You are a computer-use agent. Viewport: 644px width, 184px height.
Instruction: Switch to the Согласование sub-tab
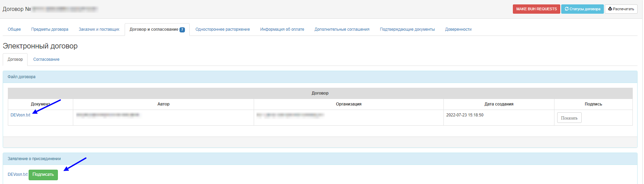point(46,59)
